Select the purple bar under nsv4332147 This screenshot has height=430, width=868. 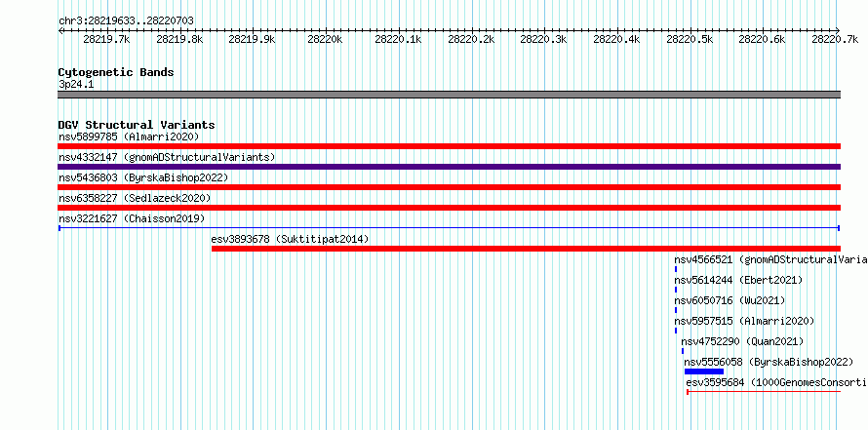[x=449, y=167]
